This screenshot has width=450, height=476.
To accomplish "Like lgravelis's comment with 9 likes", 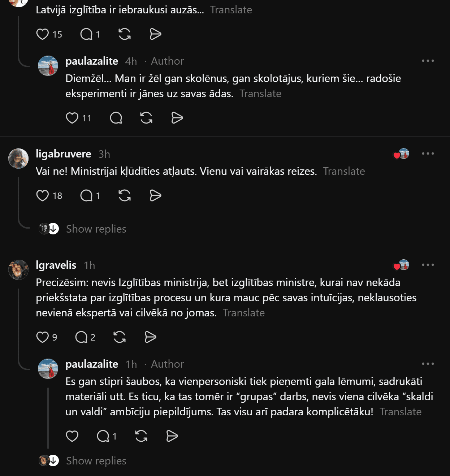I will point(43,337).
